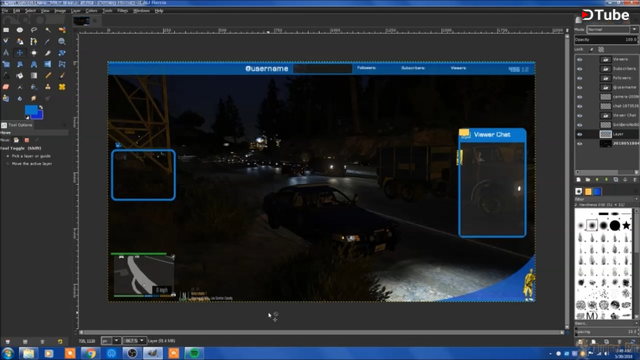Switch to the Tool Options tab

[17, 125]
